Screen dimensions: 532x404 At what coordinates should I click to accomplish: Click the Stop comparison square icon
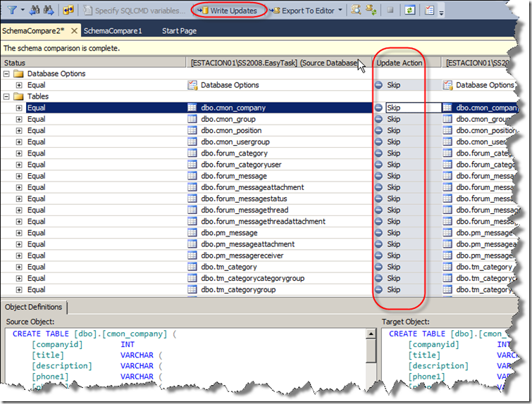tap(390, 10)
